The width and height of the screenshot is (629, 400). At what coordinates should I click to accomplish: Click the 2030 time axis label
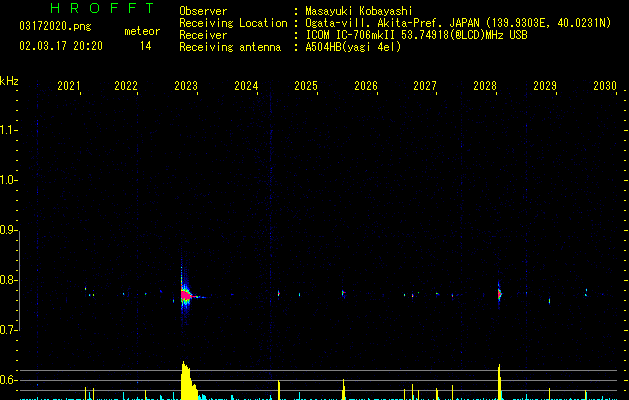[x=605, y=86]
